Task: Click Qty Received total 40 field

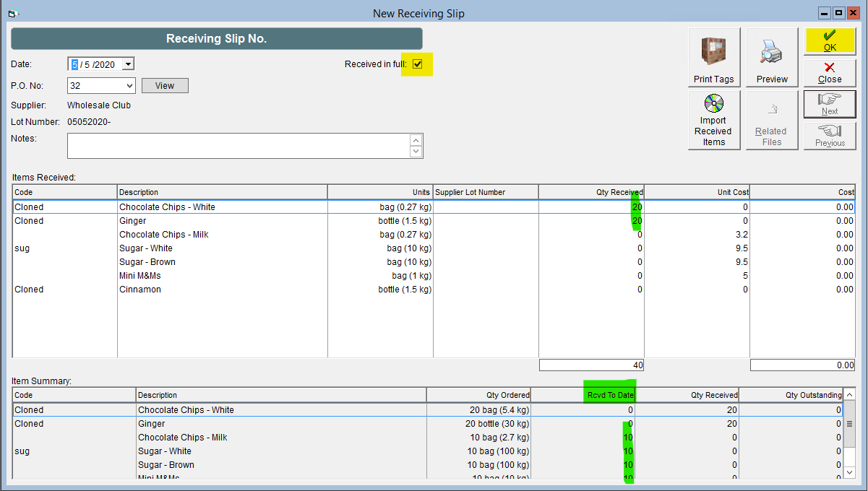Action: [x=591, y=365]
